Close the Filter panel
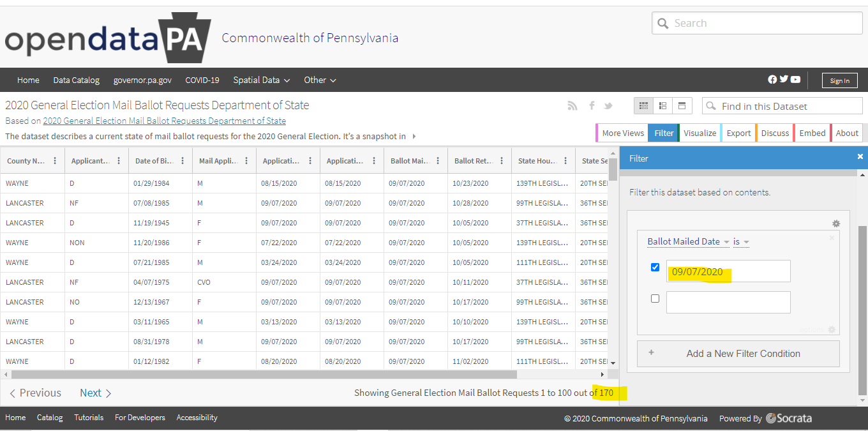Viewport: 868px width, 431px height. tap(860, 156)
